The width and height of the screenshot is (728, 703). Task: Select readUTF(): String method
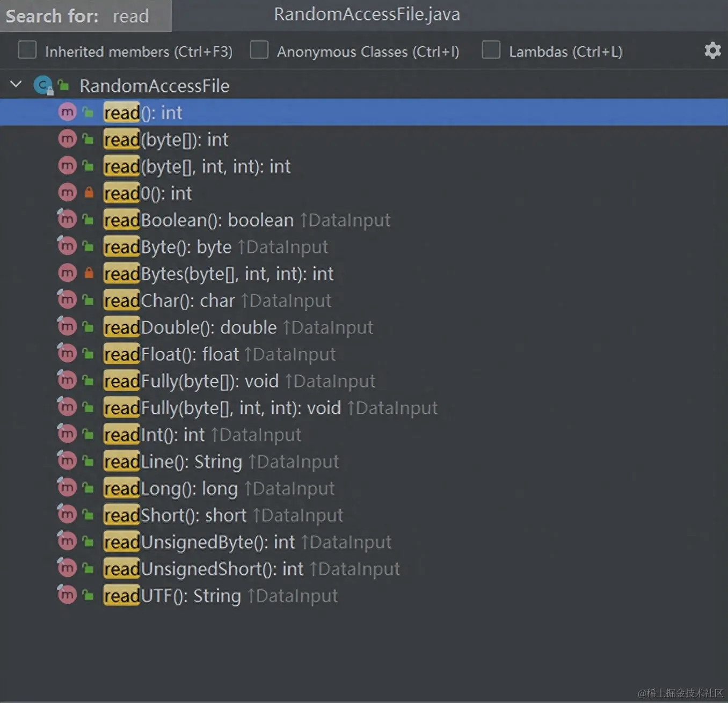[x=172, y=596]
